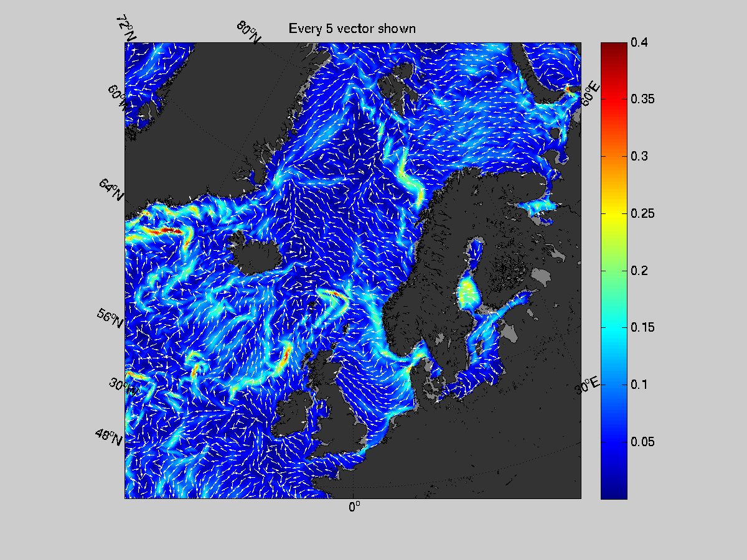This screenshot has height=560, width=747.
Task: Click the 30°E longitude label
Action: click(x=588, y=386)
